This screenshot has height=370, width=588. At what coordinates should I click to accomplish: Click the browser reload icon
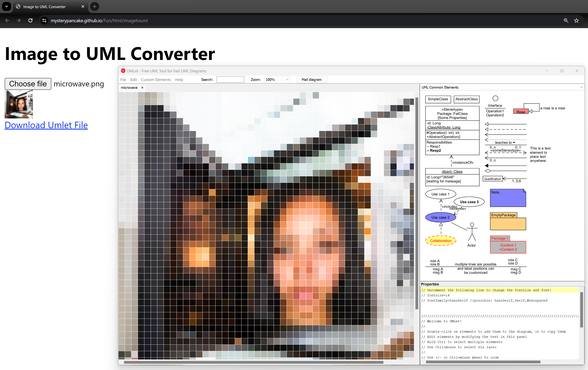[31, 21]
